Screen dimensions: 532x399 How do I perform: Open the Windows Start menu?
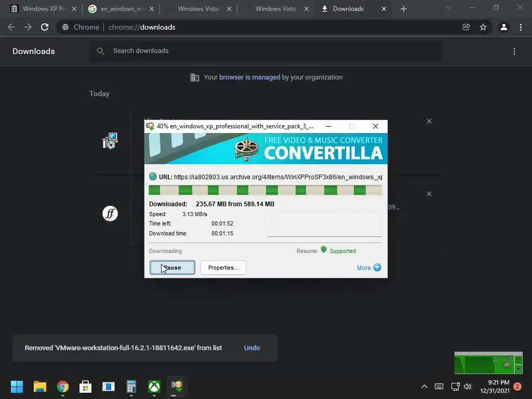[x=17, y=387]
